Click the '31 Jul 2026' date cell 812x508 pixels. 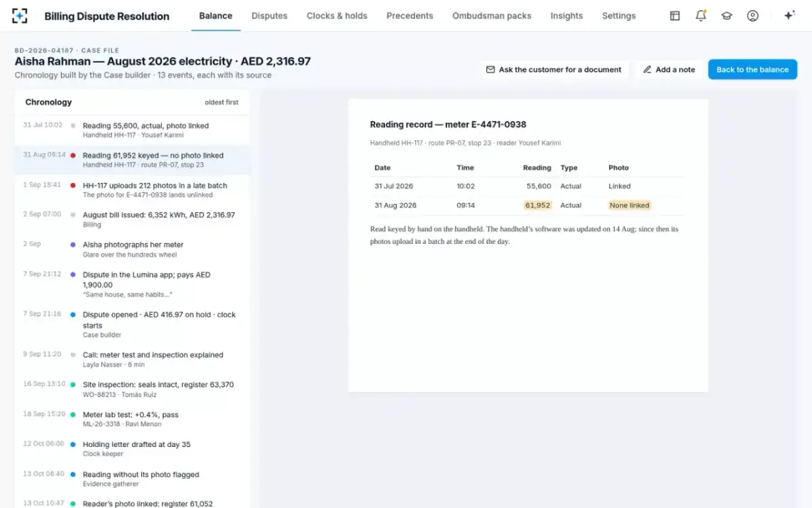[394, 186]
